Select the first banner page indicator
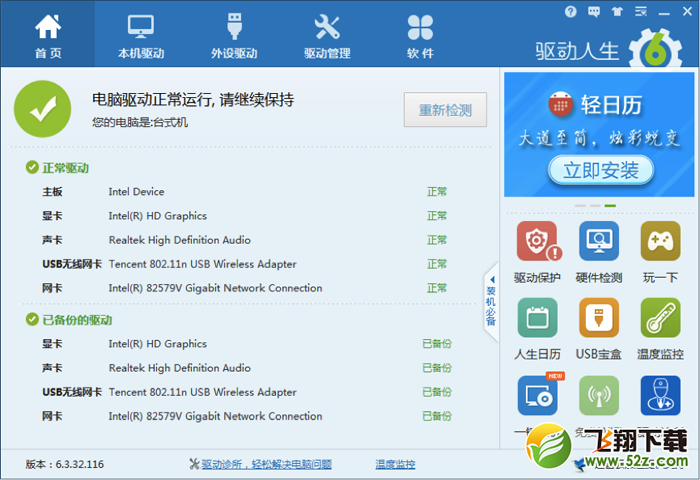 pyautogui.click(x=580, y=206)
